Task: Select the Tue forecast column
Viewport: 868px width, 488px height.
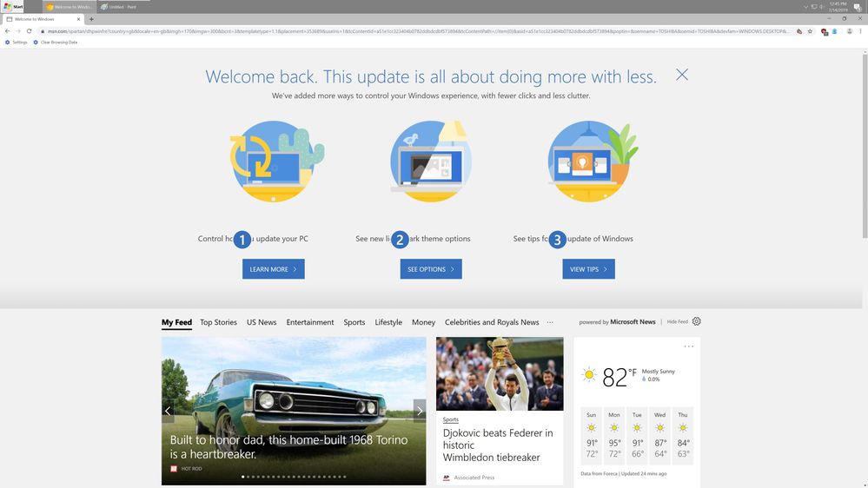Action: pyautogui.click(x=637, y=435)
